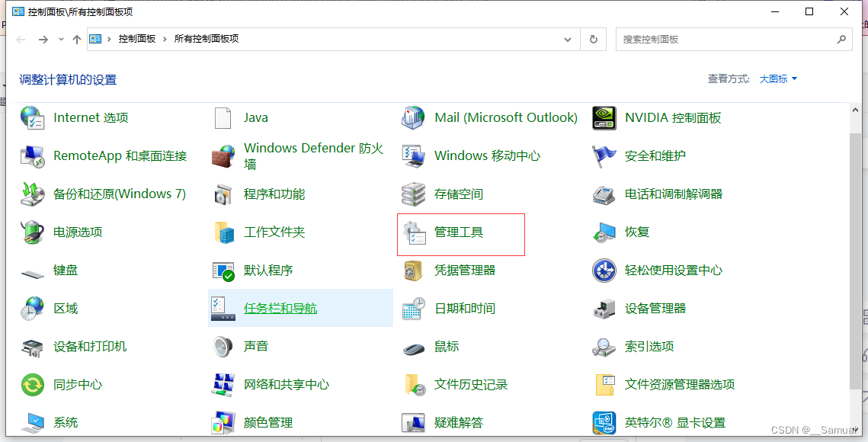Click the 设备和打印机 icon
The height and width of the screenshot is (442, 868).
point(33,347)
